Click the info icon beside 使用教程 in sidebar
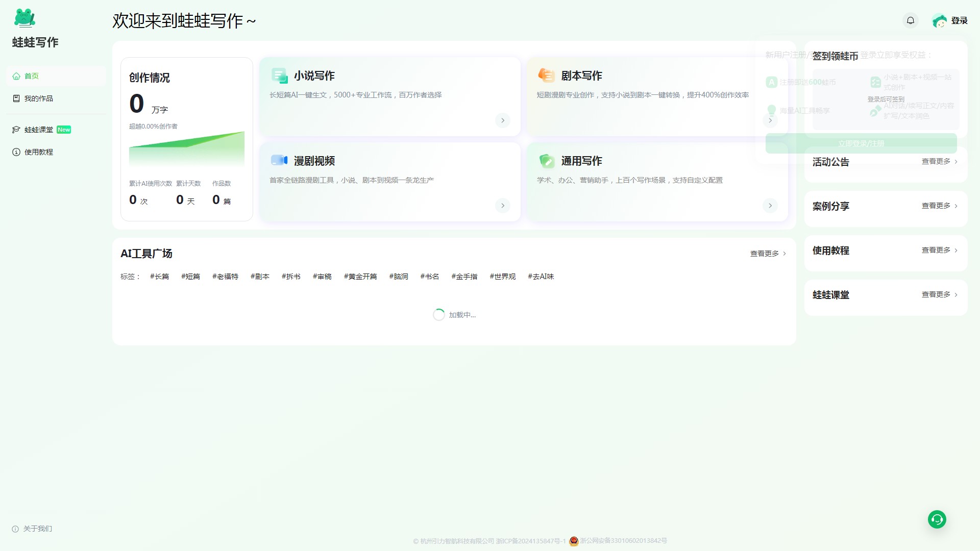980x551 pixels. click(16, 152)
